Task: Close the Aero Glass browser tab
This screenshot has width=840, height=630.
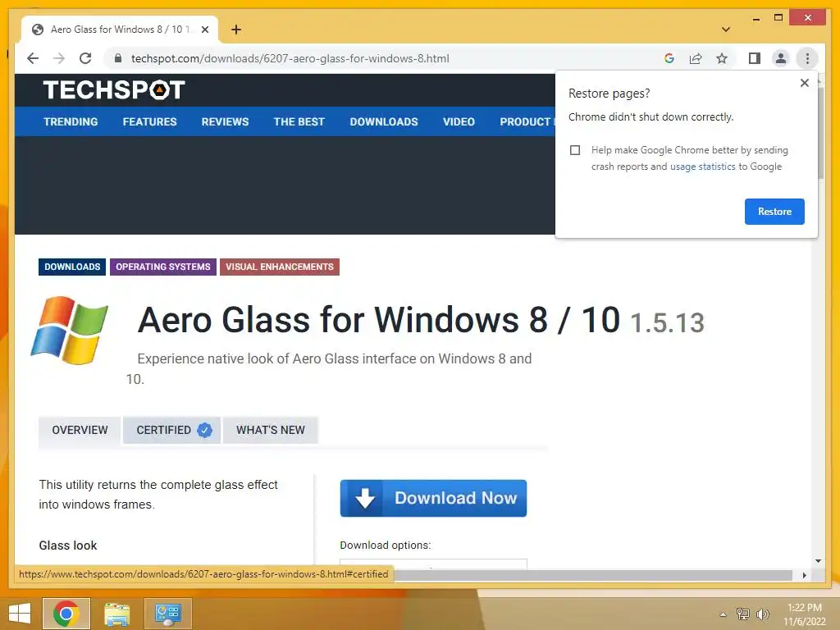Action: point(204,30)
